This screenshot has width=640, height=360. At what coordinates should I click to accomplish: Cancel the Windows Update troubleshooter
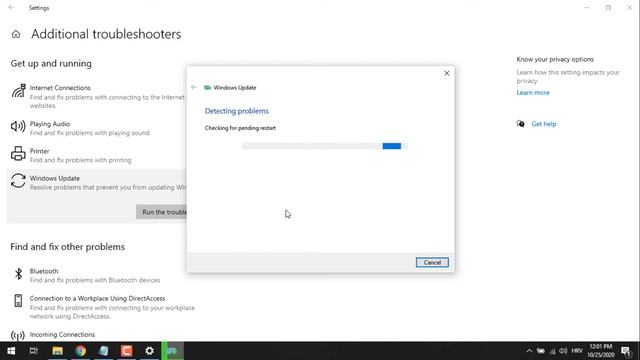[432, 262]
